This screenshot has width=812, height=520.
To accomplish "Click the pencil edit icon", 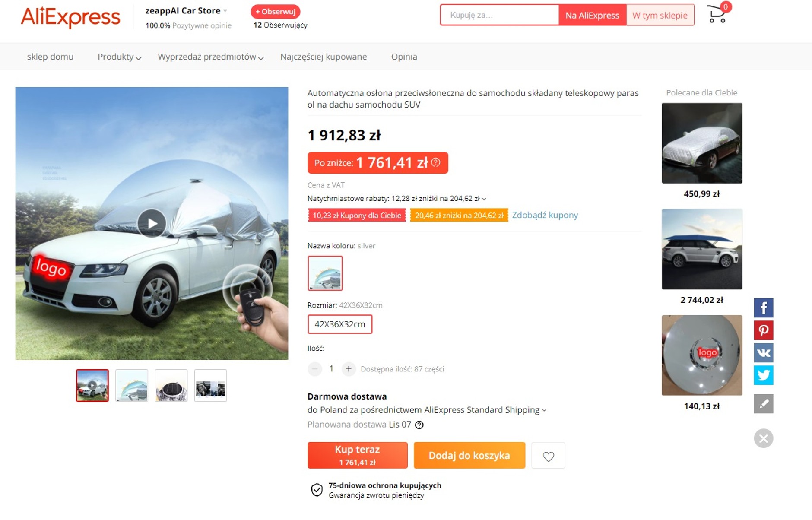I will (763, 404).
